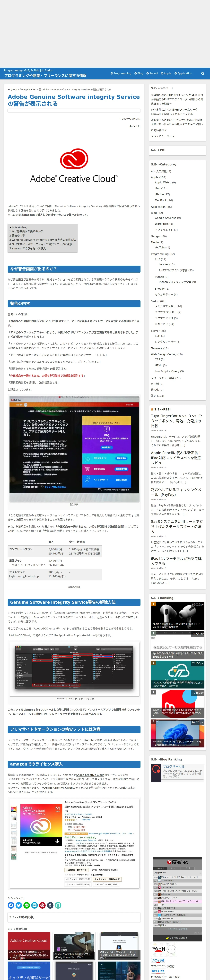Collapse the S.E->Index table of contents
The height and width of the screenshot is (980, 210).
pos(18,227)
